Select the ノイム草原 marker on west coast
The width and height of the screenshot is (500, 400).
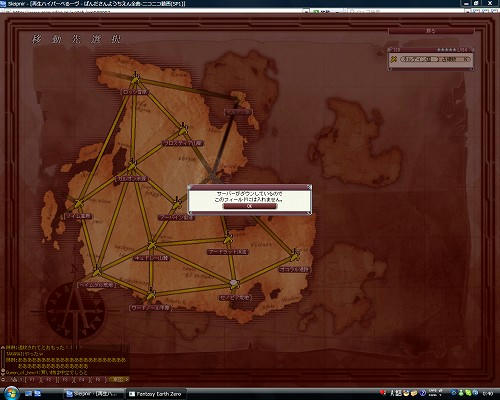point(78,203)
